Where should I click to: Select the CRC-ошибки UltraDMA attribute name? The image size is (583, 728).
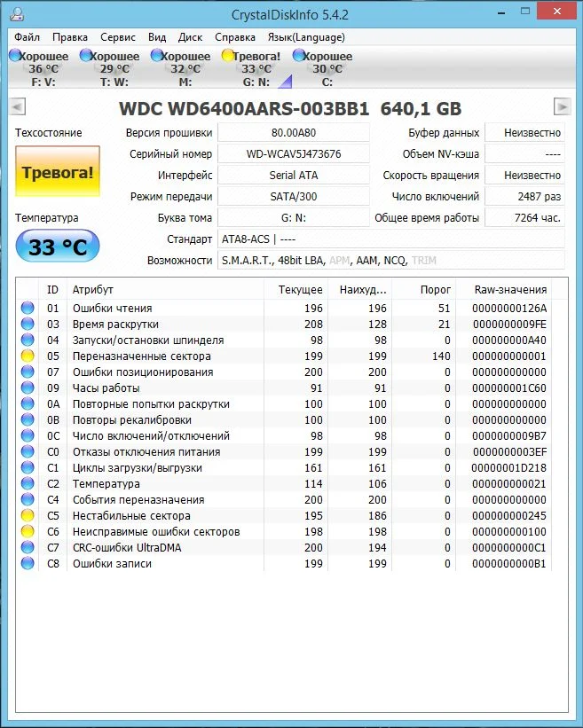click(x=127, y=548)
